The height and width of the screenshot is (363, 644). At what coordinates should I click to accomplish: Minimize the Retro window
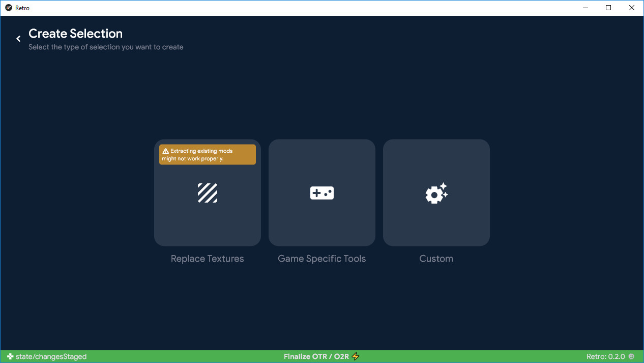[x=584, y=8]
